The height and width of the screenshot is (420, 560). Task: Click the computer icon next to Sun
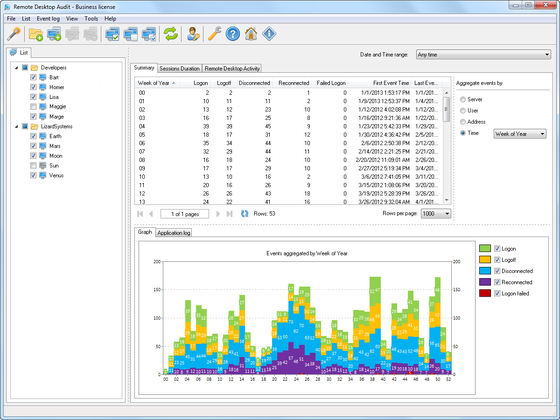tap(43, 165)
